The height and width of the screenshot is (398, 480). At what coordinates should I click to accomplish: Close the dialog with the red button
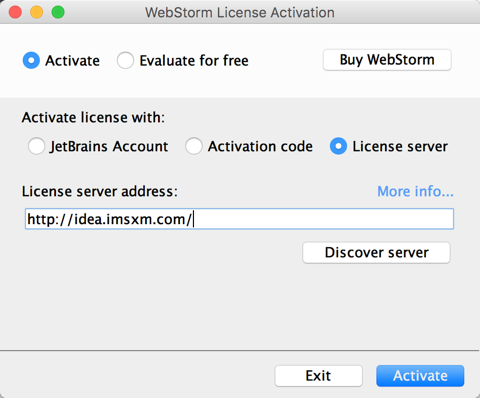(15, 12)
